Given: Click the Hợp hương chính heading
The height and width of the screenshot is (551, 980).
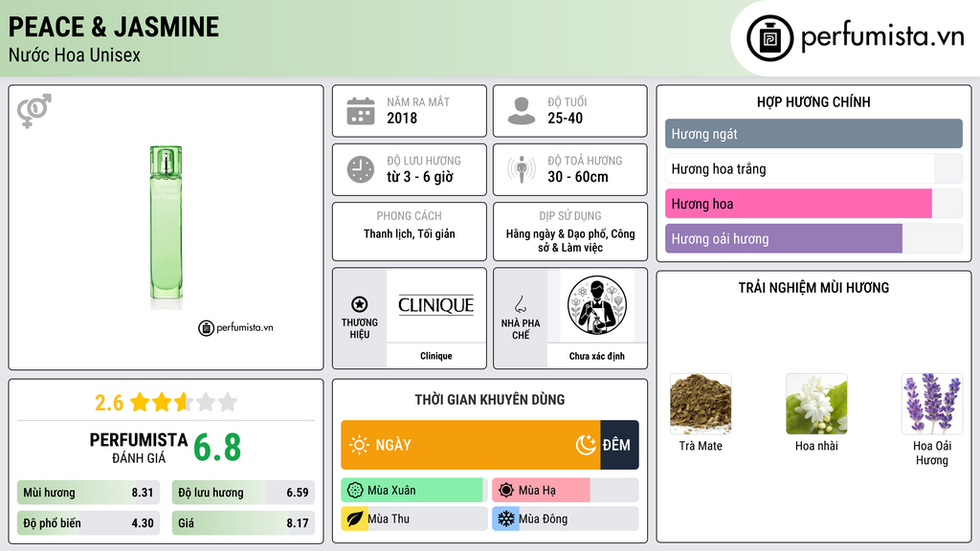Looking at the screenshot, I should (813, 101).
